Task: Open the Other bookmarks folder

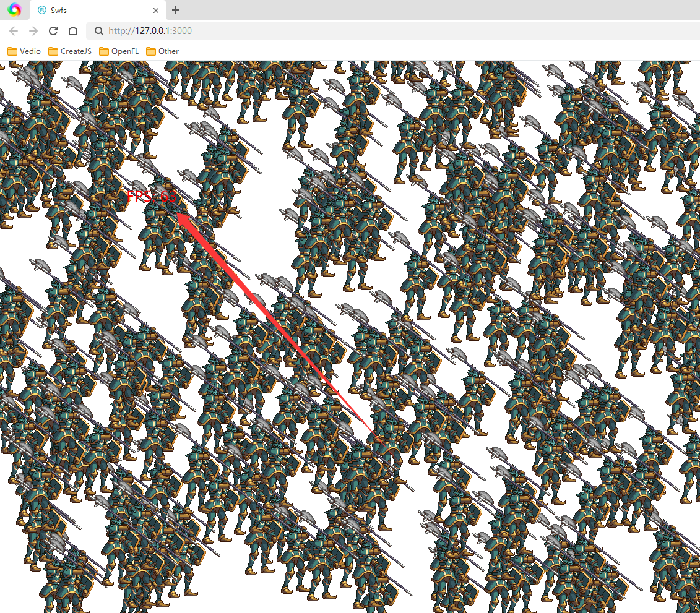Action: click(163, 51)
